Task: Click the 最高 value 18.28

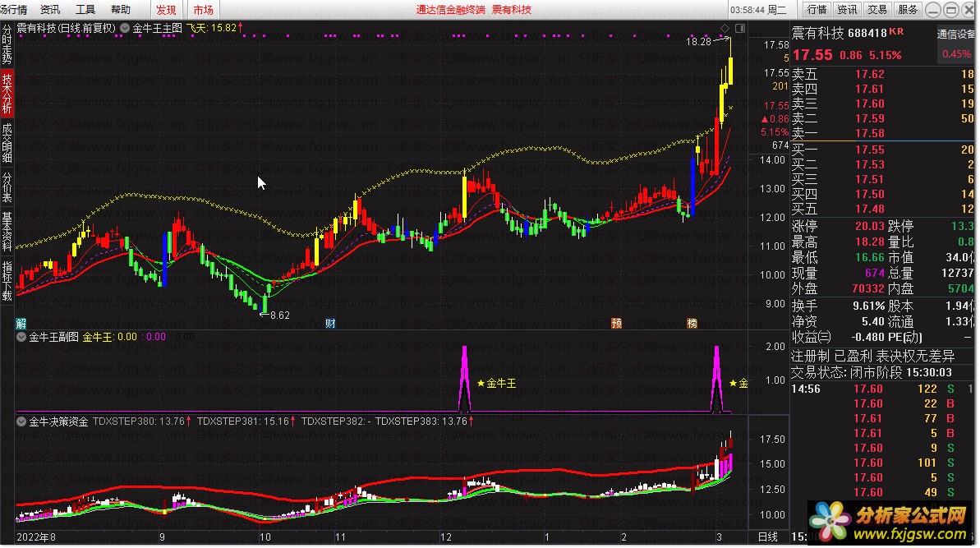Action: point(869,242)
